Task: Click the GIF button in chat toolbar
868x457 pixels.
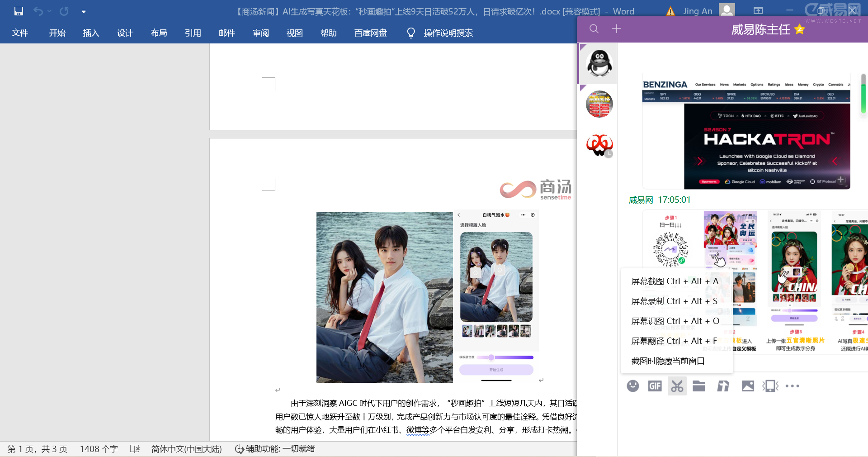Action: click(655, 386)
